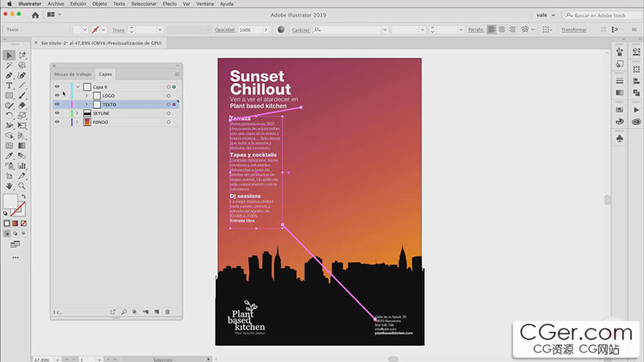The width and height of the screenshot is (644, 362).
Task: Select the Curvature tool
Action: tap(22, 75)
